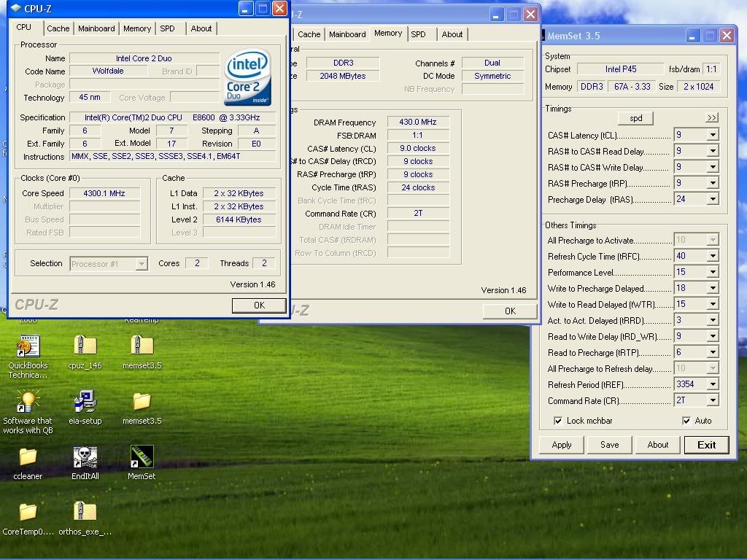Click Exit in MemSet
747x560 pixels.
[706, 445]
